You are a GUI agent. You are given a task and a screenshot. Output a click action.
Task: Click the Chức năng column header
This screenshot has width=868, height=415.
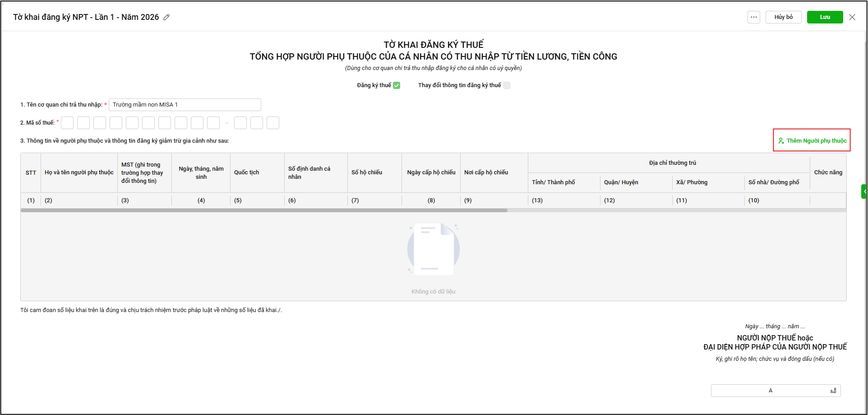point(828,173)
